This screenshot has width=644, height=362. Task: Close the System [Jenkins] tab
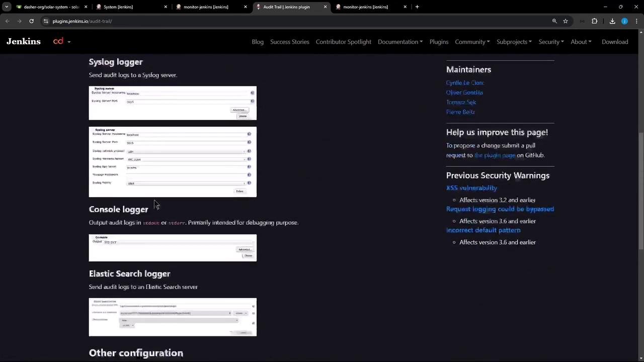(166, 7)
